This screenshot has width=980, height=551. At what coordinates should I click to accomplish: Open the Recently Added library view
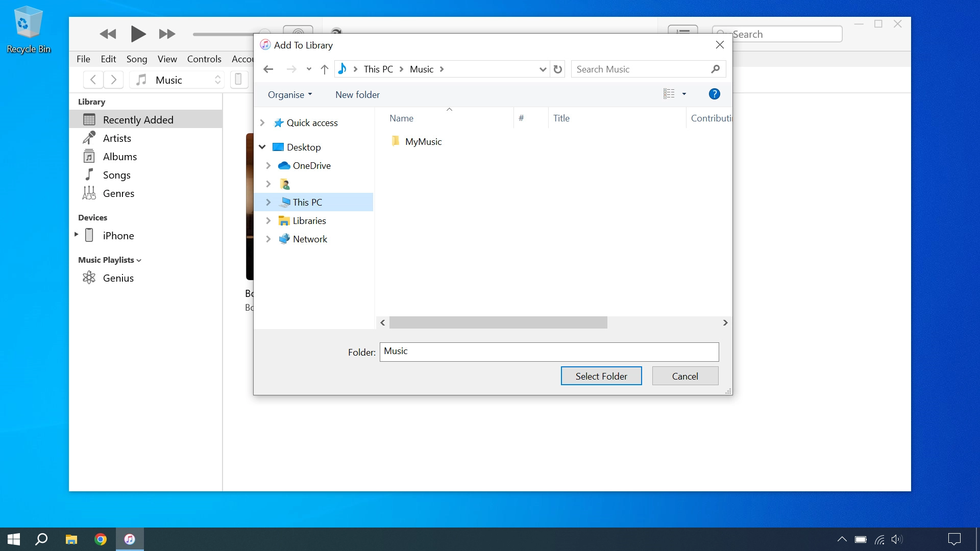(138, 119)
